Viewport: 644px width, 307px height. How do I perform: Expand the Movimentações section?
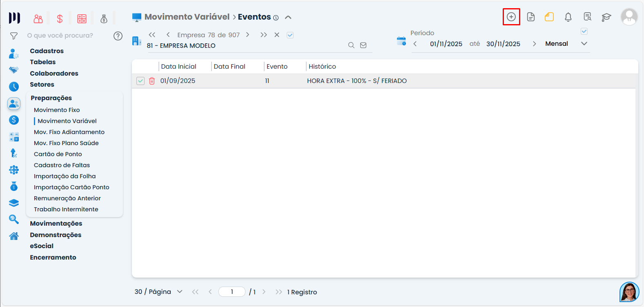(56, 224)
